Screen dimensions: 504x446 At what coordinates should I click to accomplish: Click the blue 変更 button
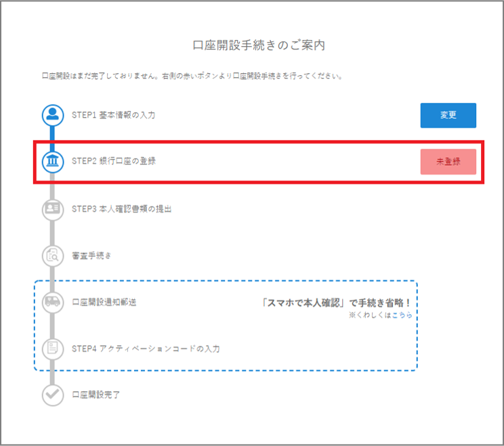coord(448,115)
